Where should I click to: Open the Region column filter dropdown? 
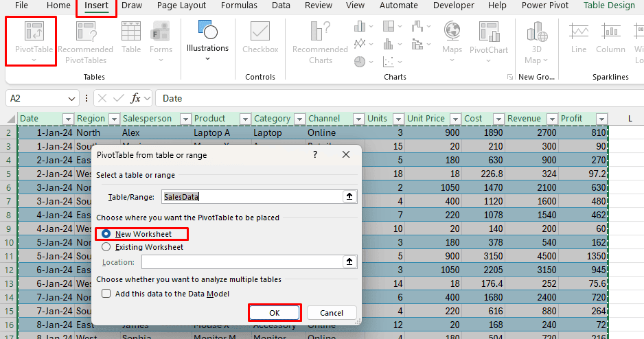(114, 119)
